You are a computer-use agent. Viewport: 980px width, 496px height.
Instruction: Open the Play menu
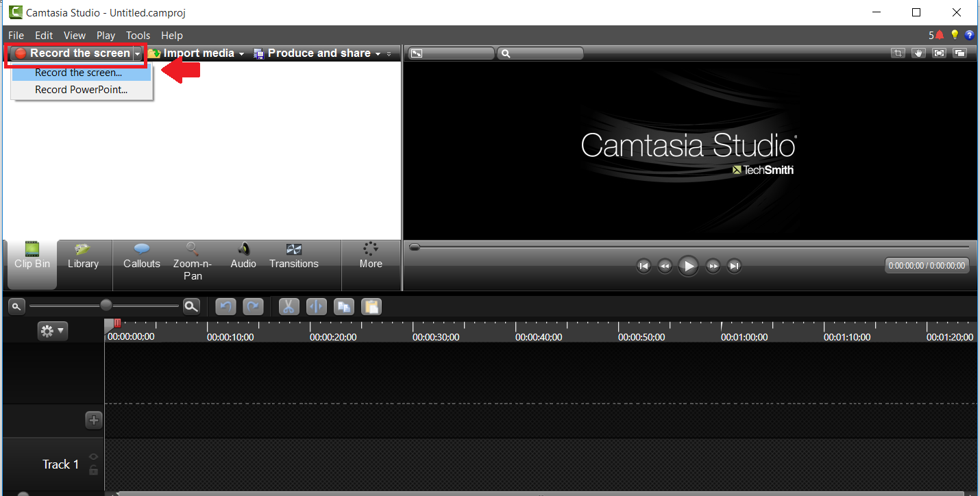106,35
